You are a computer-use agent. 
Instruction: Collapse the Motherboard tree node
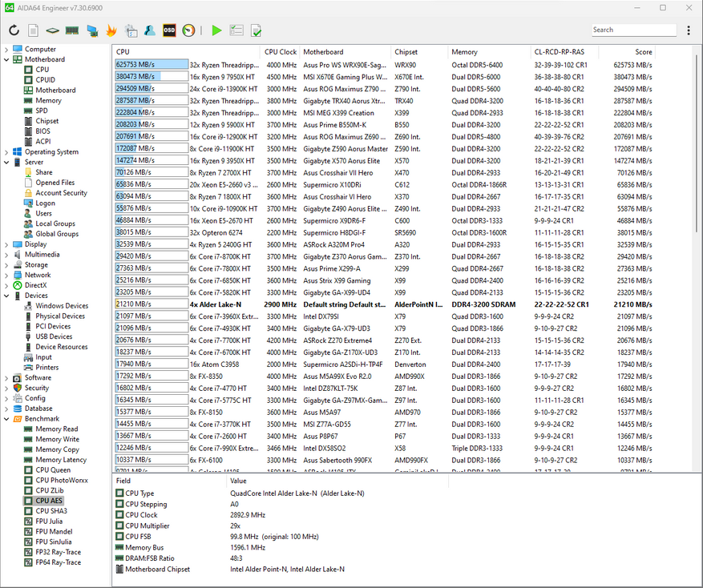pos(7,60)
